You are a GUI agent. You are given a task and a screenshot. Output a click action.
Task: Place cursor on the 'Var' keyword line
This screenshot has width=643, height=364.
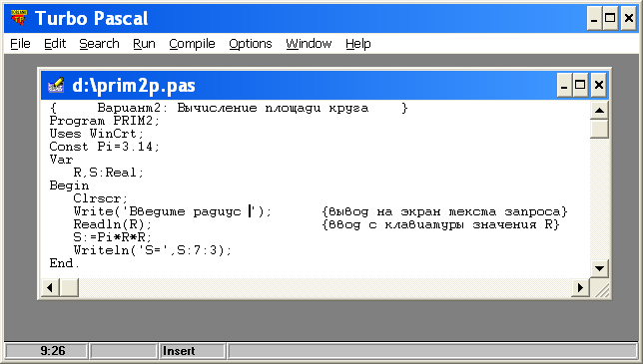point(61,160)
